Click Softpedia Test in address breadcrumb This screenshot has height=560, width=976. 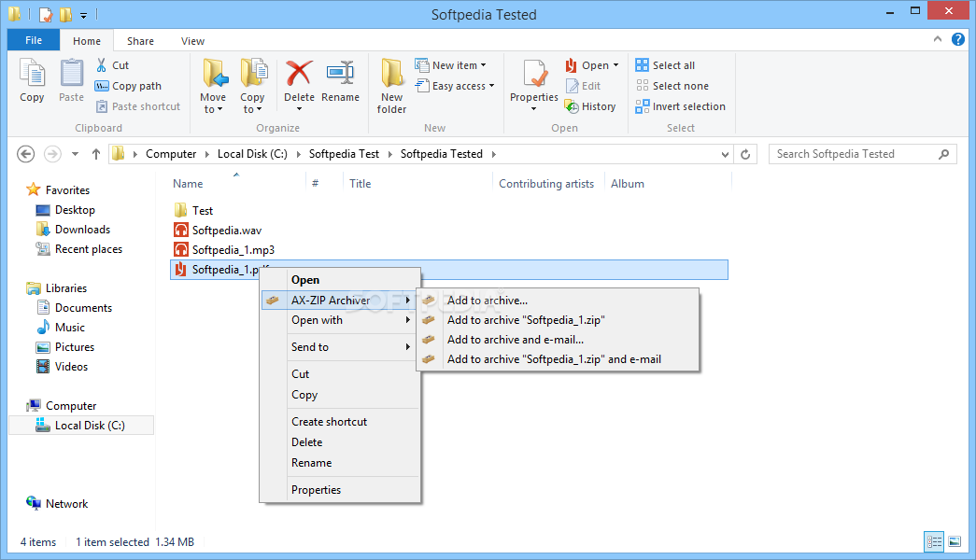point(344,154)
